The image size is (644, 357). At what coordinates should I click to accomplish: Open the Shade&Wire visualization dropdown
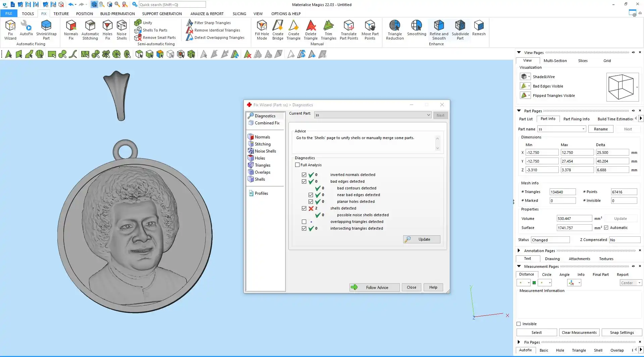pyautogui.click(x=529, y=77)
